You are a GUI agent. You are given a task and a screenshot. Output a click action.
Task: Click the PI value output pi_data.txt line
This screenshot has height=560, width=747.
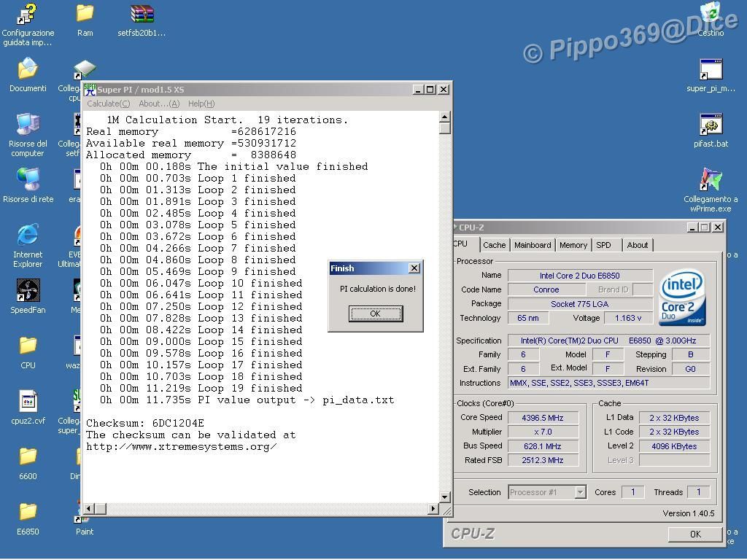pos(247,400)
